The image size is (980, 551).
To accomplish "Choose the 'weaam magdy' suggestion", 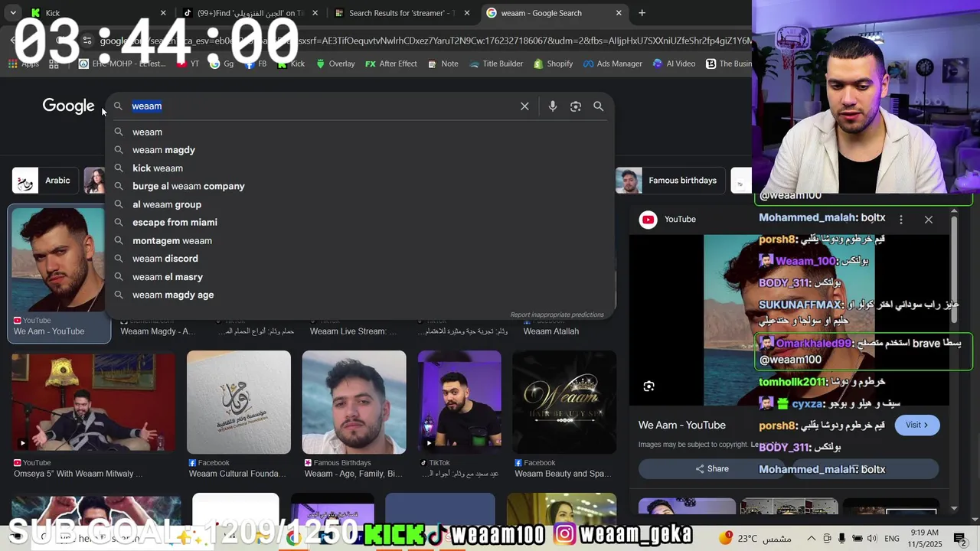I will pyautogui.click(x=360, y=150).
